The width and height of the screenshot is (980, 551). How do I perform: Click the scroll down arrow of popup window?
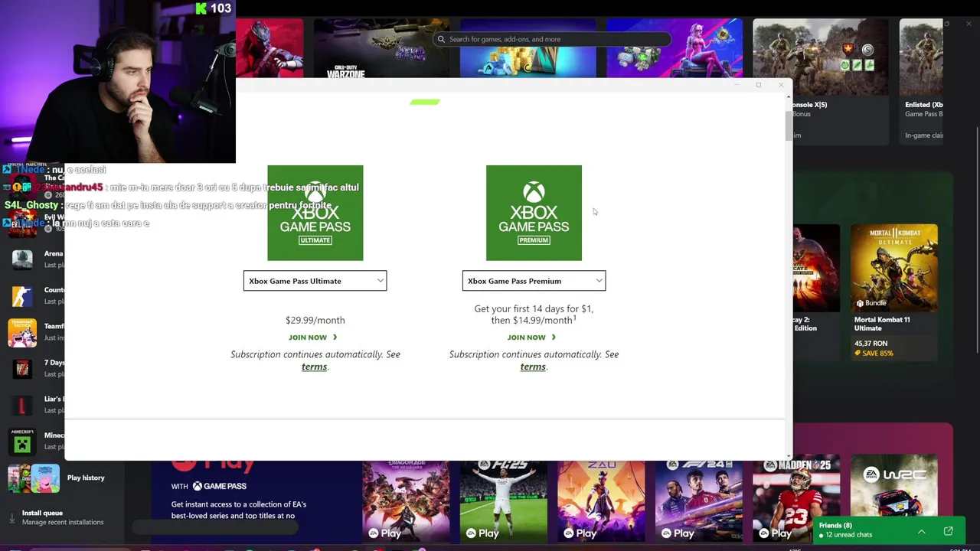tap(789, 456)
